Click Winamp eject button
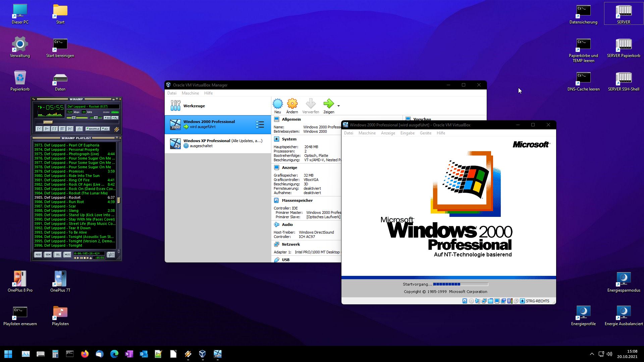The width and height of the screenshot is (644, 362). click(79, 129)
